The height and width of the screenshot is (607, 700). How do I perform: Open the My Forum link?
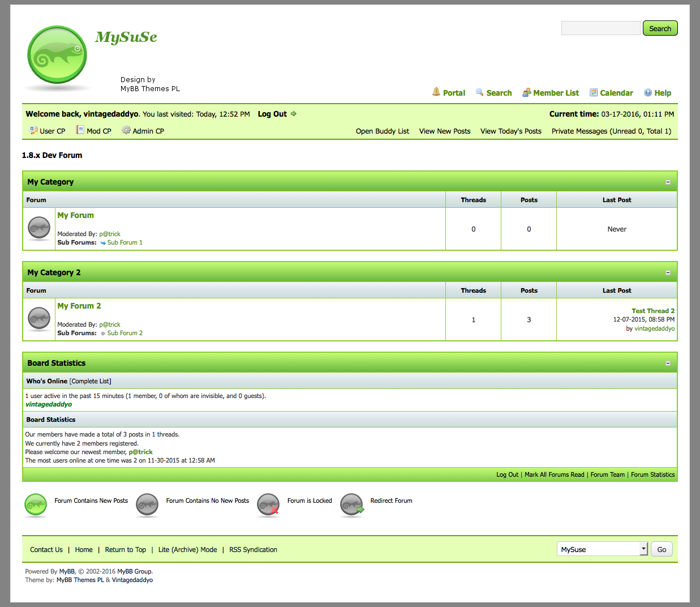pyautogui.click(x=75, y=215)
